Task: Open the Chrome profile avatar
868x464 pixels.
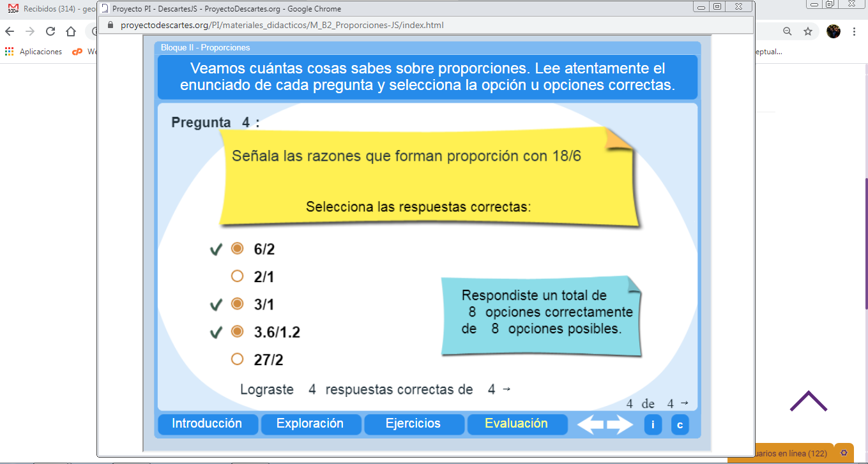Action: click(x=834, y=31)
